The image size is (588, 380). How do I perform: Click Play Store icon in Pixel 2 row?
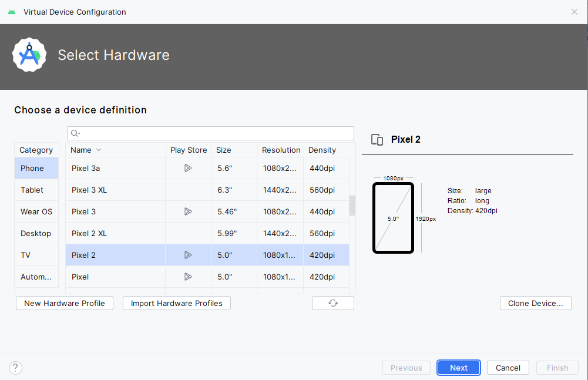(x=188, y=255)
